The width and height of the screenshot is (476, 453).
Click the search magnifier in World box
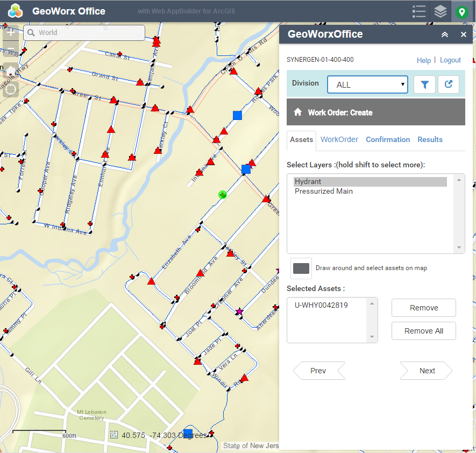[x=31, y=33]
